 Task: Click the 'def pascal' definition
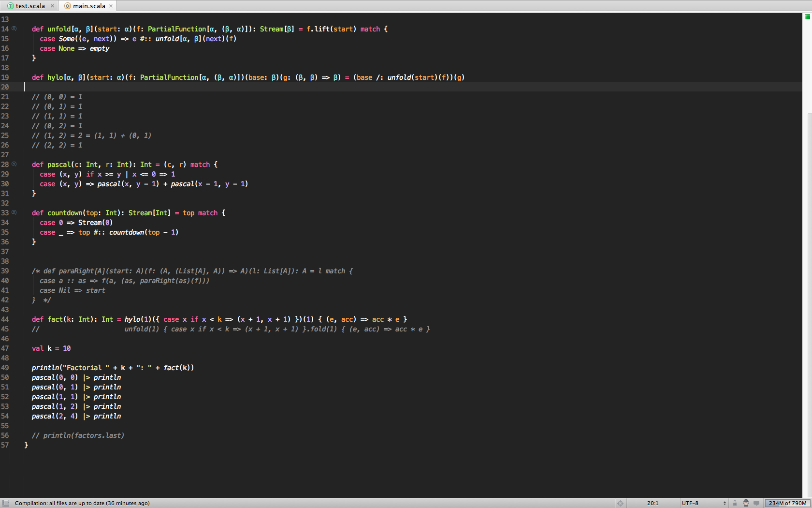pos(125,164)
